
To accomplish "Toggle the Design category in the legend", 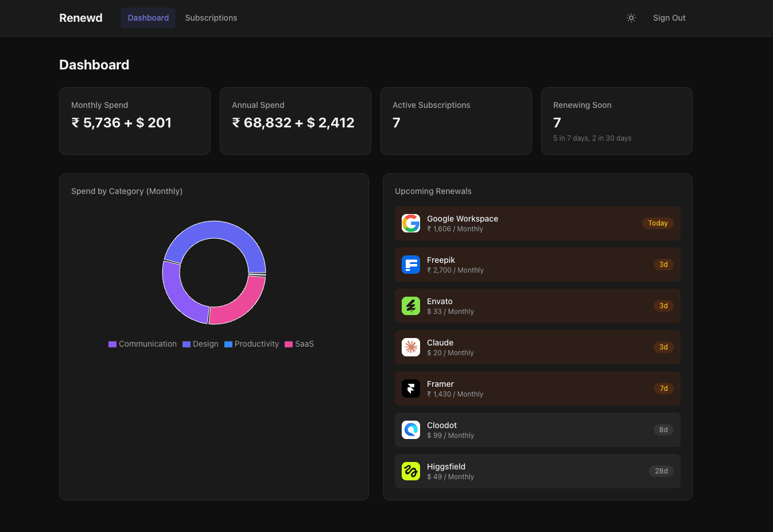I will [x=200, y=344].
